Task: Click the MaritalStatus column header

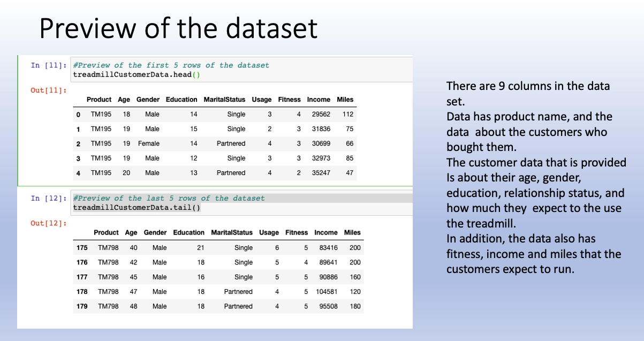Action: (x=224, y=100)
